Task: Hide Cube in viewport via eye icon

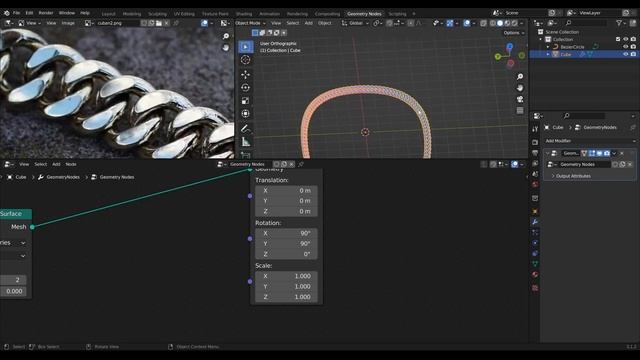Action: (625, 54)
